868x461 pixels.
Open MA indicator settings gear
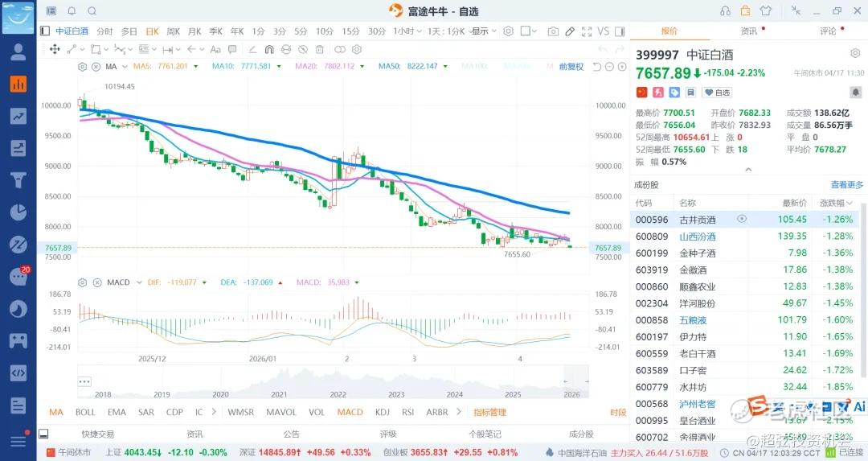pyautogui.click(x=83, y=67)
